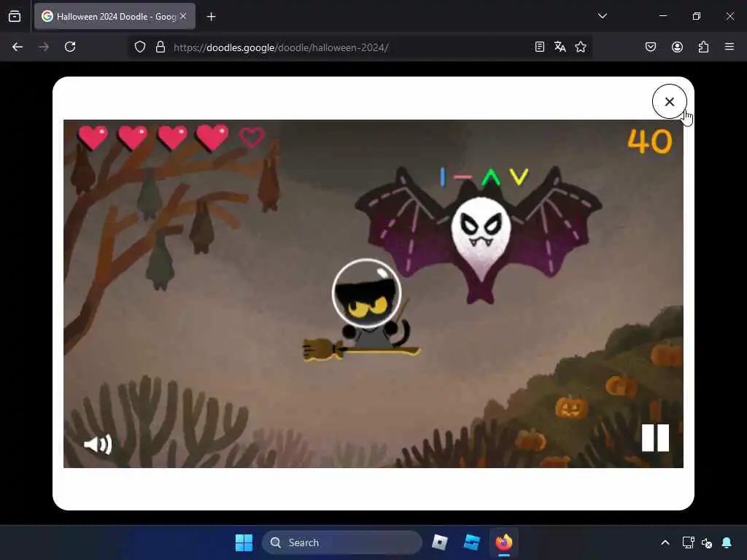
Task: Click the ghost bat enemy
Action: coord(479,235)
